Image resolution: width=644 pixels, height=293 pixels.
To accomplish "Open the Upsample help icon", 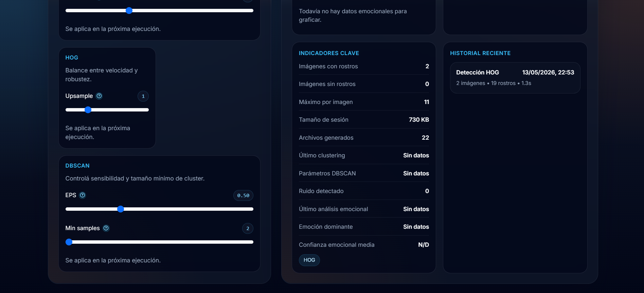I will (99, 96).
